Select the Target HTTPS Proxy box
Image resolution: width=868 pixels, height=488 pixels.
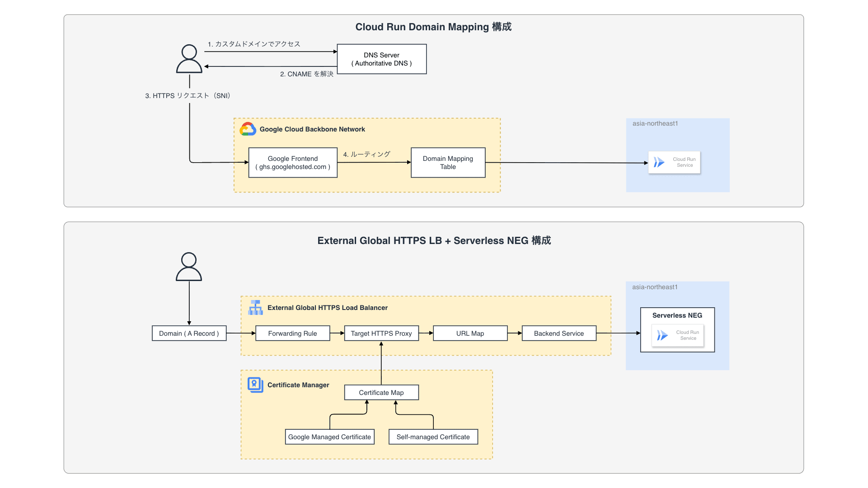(x=381, y=333)
